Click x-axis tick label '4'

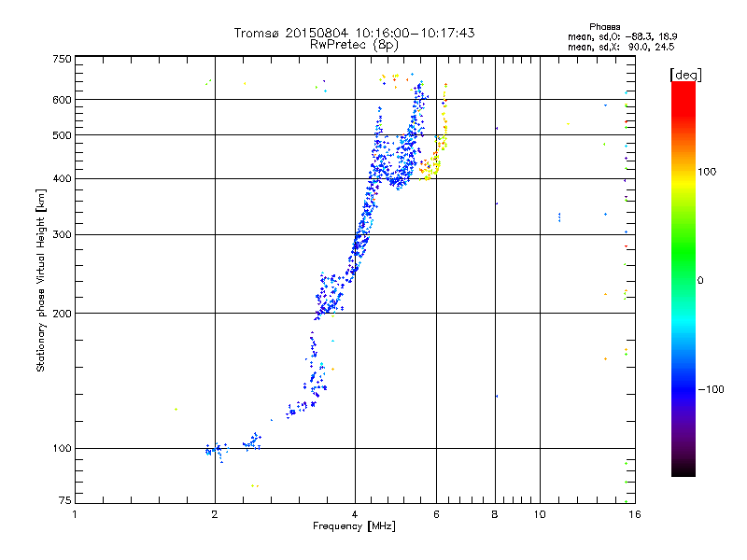[x=355, y=514]
